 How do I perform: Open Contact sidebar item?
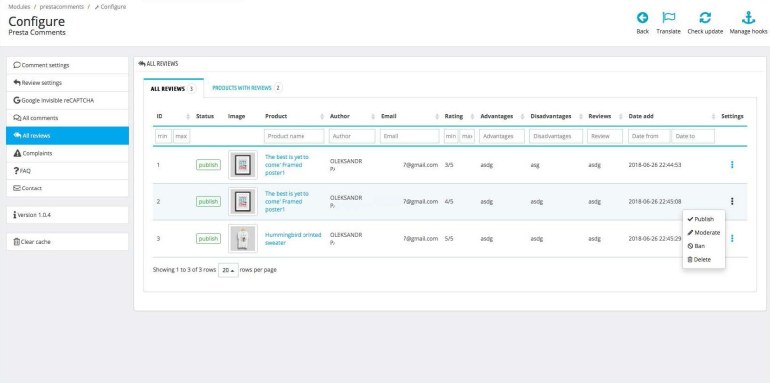(x=67, y=188)
